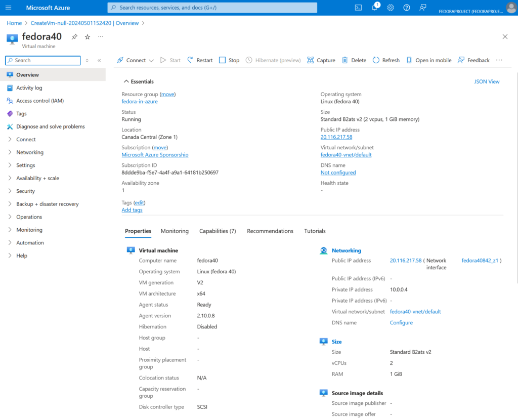This screenshot has width=518, height=420.
Task: Open the notifications bell
Action: 375,7
